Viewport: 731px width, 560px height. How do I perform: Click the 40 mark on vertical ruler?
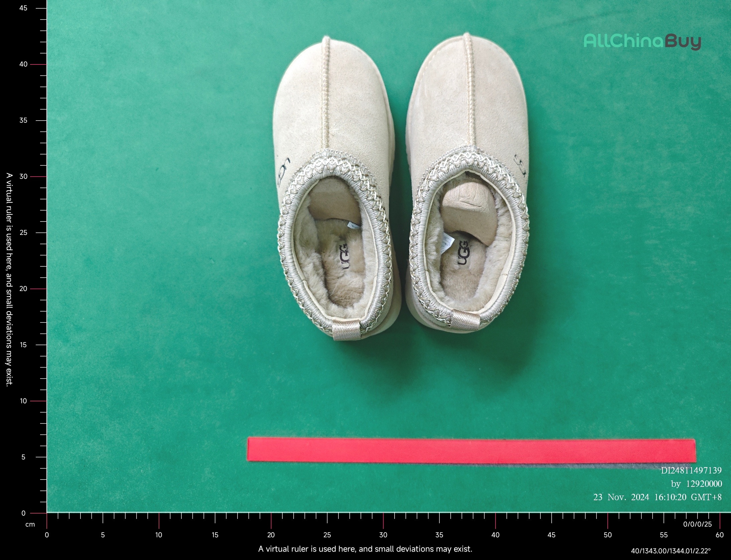(23, 64)
